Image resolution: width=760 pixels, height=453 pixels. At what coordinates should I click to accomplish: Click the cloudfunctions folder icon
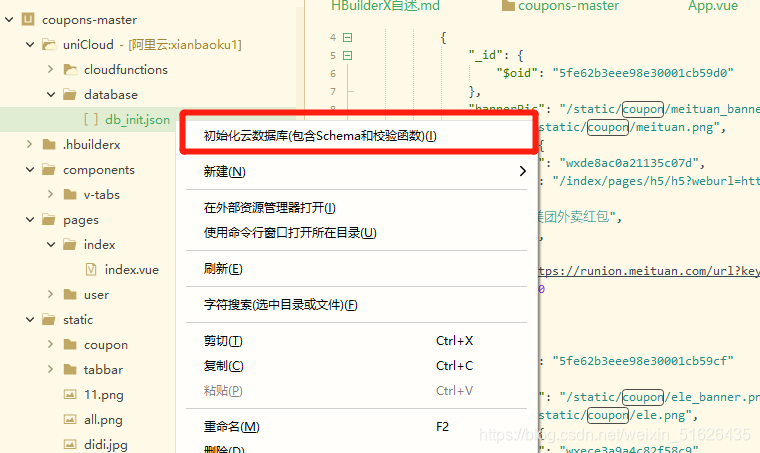70,70
